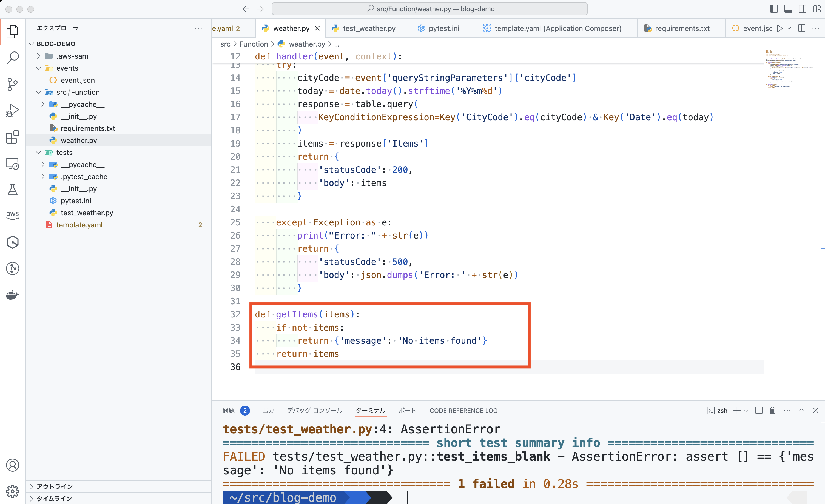This screenshot has width=825, height=504.
Task: Customize layout icon in title bar
Action: (817, 9)
